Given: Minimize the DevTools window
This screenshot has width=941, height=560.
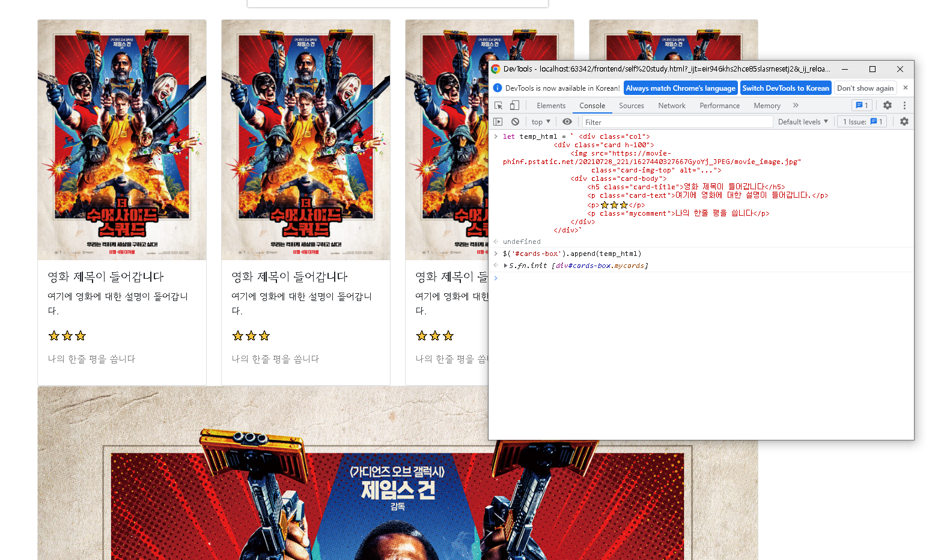Looking at the screenshot, I should (845, 69).
